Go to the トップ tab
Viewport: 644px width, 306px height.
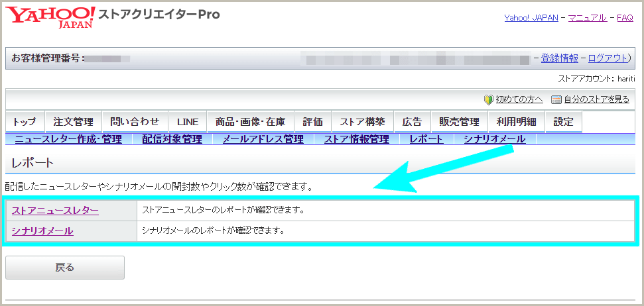click(x=25, y=121)
